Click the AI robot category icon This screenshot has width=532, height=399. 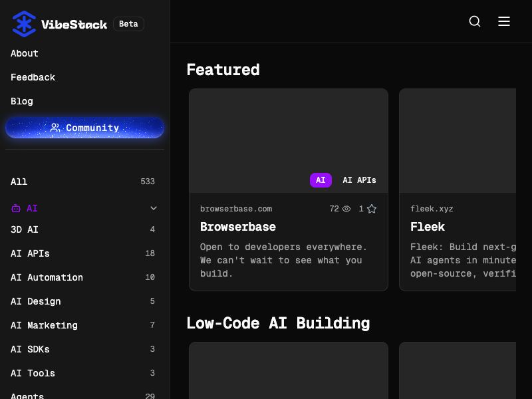[16, 208]
